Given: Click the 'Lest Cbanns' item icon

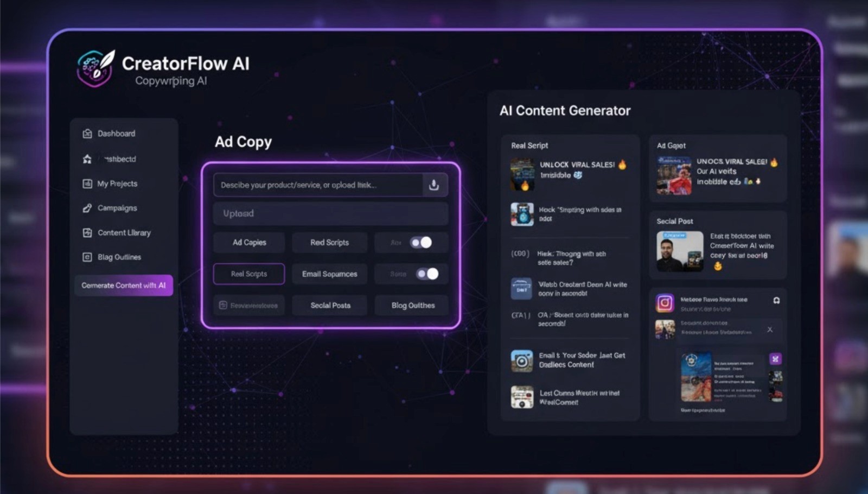Looking at the screenshot, I should tap(522, 397).
